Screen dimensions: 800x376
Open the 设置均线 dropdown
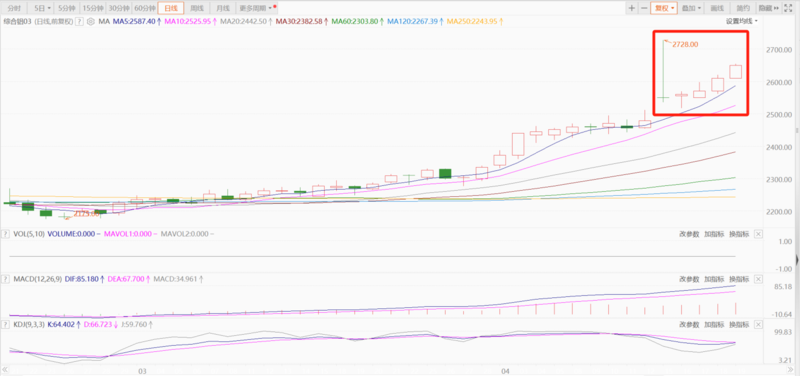pos(742,21)
